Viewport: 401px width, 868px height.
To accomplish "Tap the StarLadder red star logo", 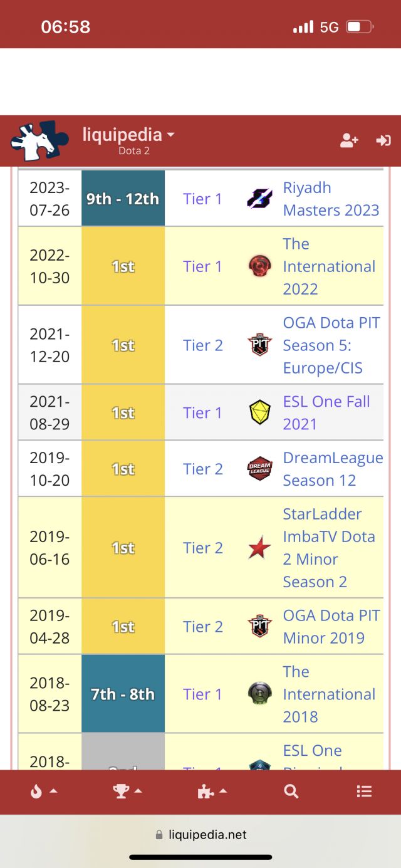I will pyautogui.click(x=259, y=548).
